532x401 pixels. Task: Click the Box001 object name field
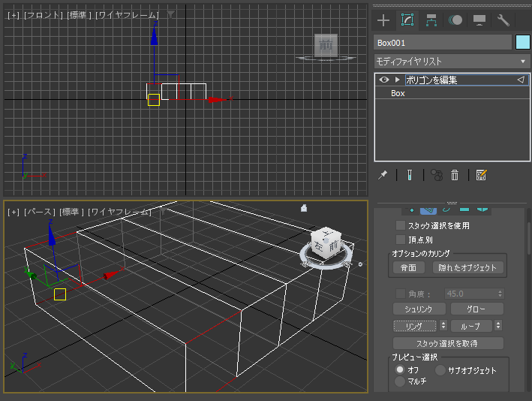click(443, 43)
